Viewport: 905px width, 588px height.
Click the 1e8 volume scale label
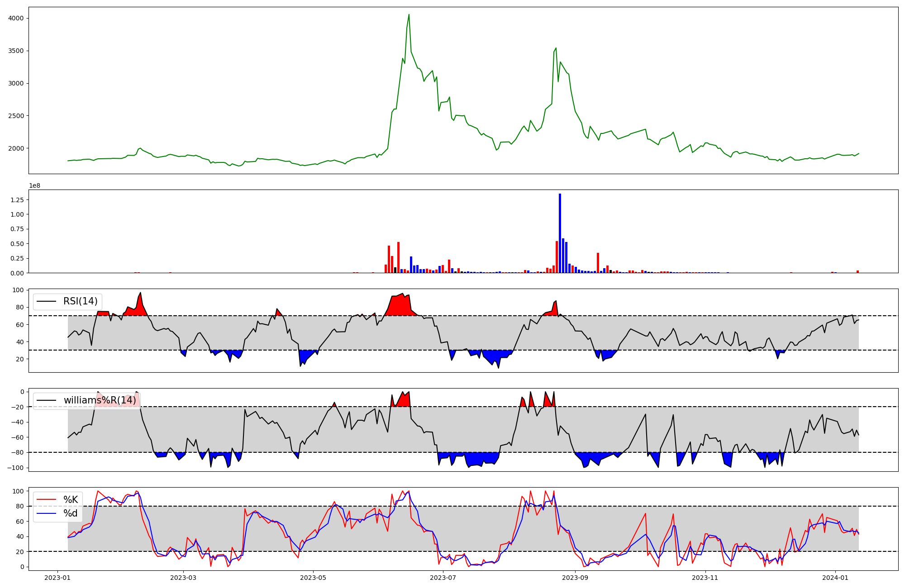[x=34, y=185]
